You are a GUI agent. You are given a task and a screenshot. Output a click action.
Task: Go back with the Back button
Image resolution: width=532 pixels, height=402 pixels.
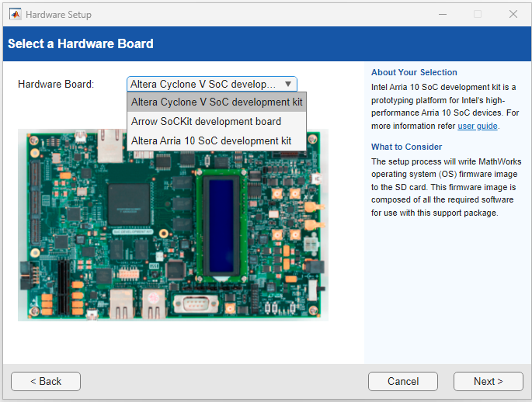46,381
